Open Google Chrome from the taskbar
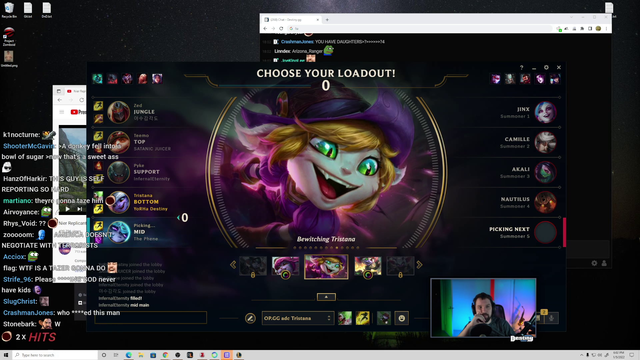 [165, 355]
